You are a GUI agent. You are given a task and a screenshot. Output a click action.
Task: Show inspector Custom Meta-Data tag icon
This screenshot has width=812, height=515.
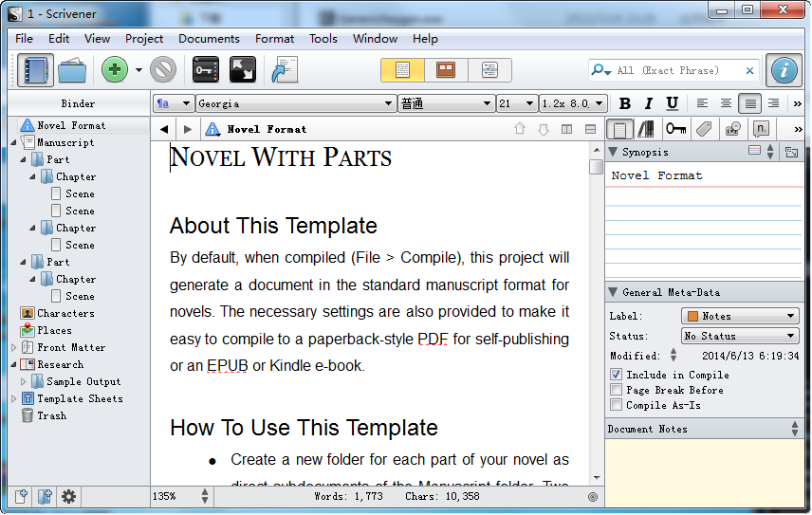tap(704, 129)
